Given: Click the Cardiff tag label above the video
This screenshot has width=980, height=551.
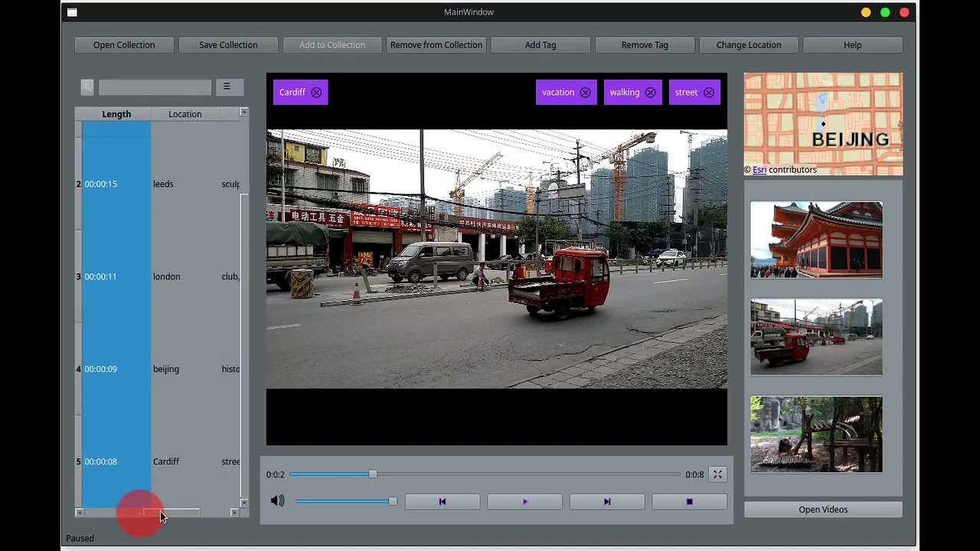Looking at the screenshot, I should click(292, 93).
